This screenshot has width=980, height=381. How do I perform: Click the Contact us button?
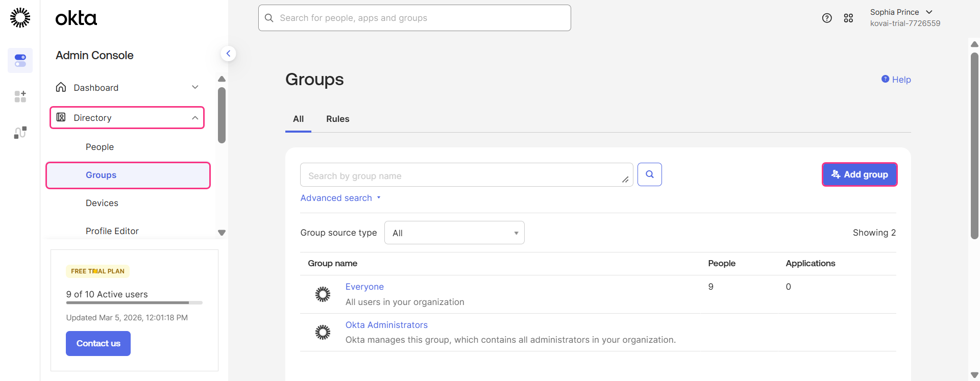pyautogui.click(x=98, y=343)
